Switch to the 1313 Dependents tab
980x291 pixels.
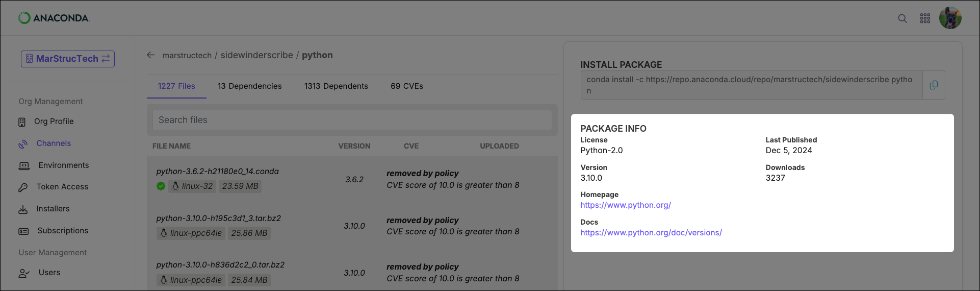tap(336, 86)
